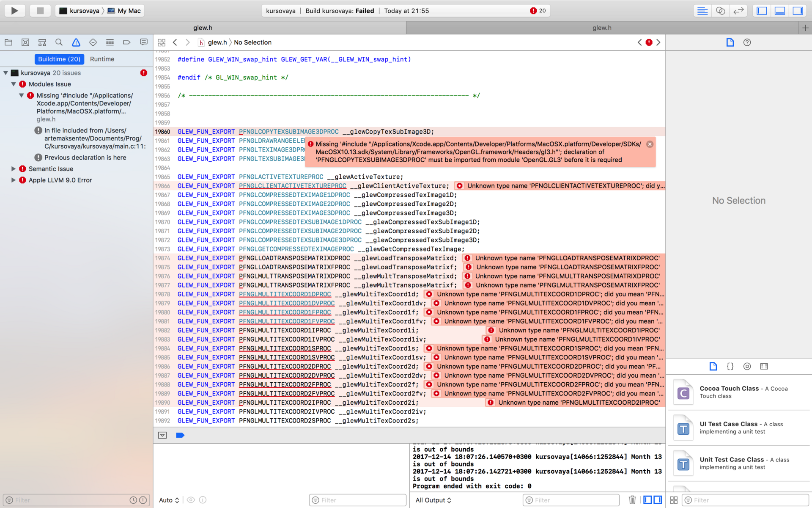Open the All Output dropdown
This screenshot has width=812, height=508.
pyautogui.click(x=433, y=500)
